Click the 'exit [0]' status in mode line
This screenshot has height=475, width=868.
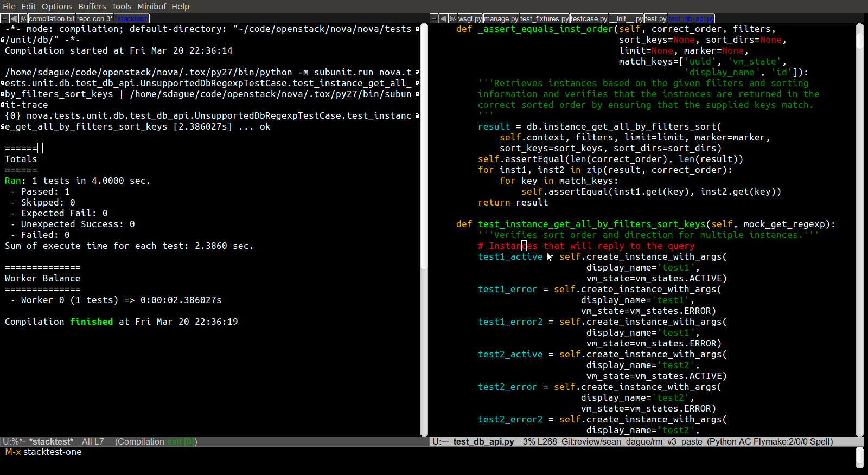click(x=181, y=441)
